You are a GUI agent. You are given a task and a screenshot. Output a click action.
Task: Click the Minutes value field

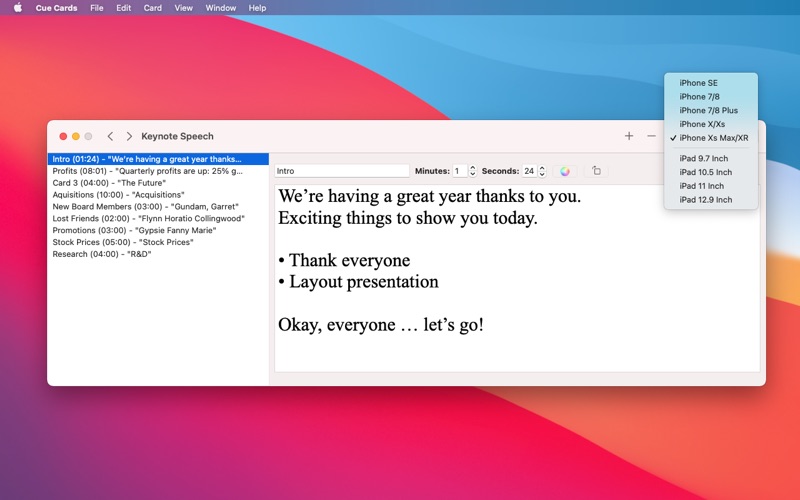click(460, 171)
